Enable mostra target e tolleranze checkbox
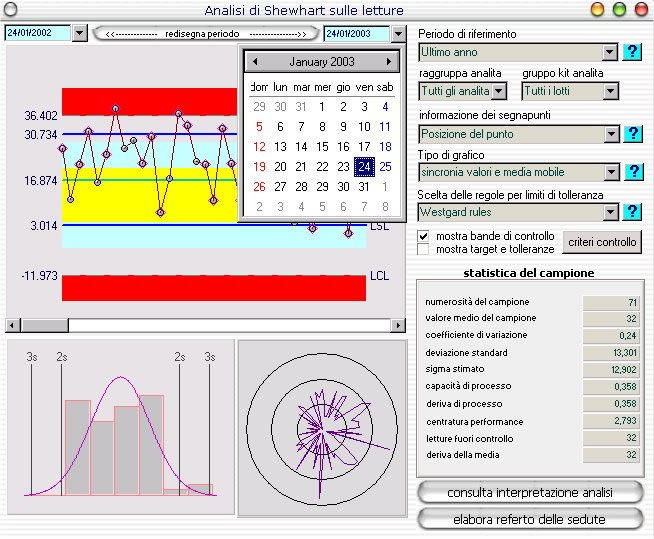 click(x=423, y=249)
